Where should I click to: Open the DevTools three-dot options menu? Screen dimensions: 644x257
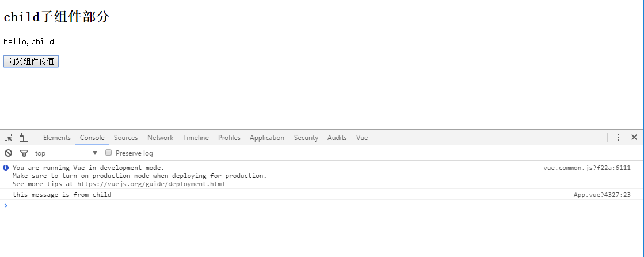pyautogui.click(x=618, y=138)
